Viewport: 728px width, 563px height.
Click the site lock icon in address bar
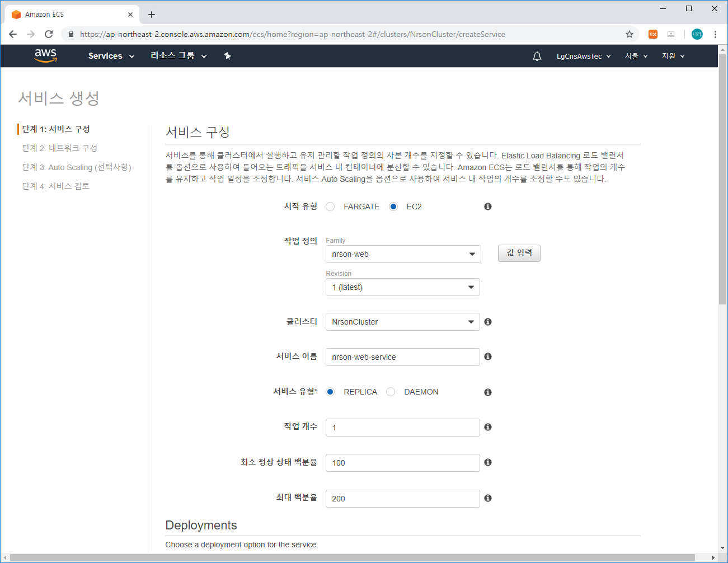point(71,34)
